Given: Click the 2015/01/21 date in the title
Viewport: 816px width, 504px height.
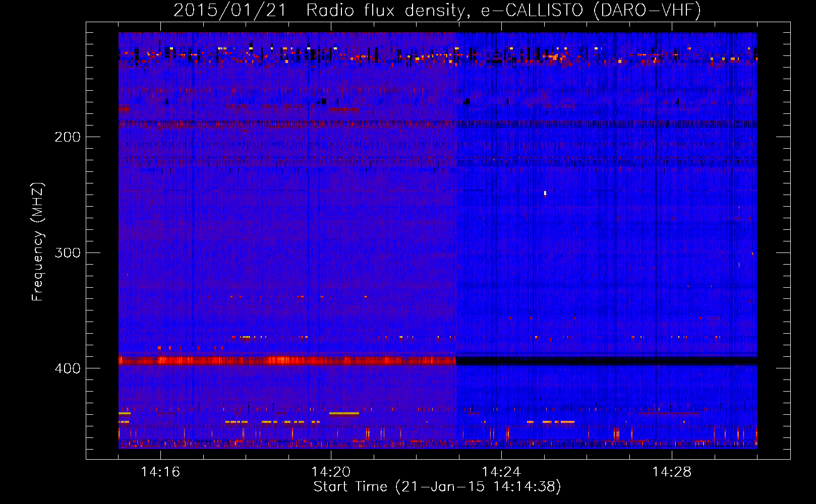Looking at the screenshot, I should (x=230, y=11).
